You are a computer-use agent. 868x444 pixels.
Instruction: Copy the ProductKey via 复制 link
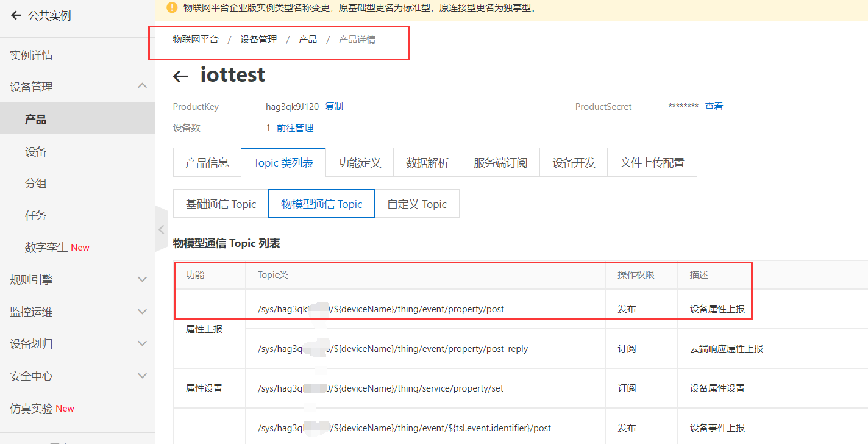[x=333, y=107]
